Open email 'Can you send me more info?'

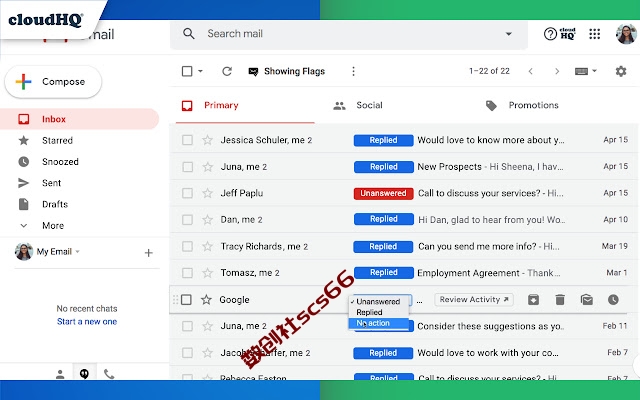tap(477, 247)
